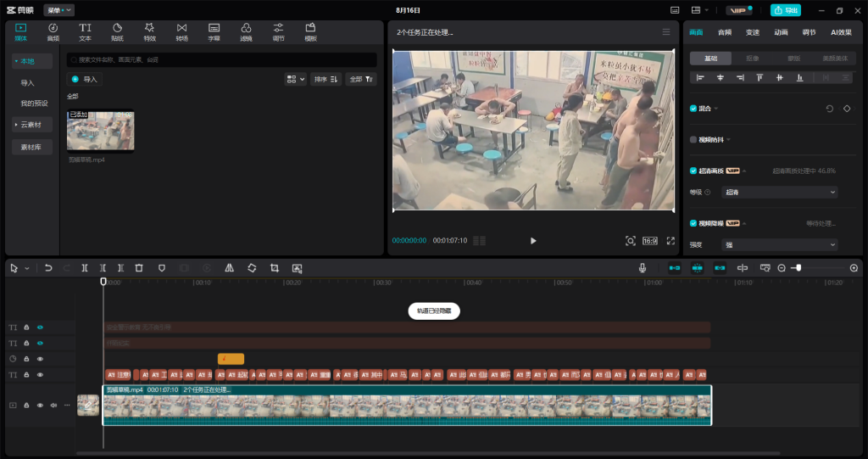The height and width of the screenshot is (459, 868).
Task: Click the rotate icon in timeline toolbar
Action: [x=252, y=268]
